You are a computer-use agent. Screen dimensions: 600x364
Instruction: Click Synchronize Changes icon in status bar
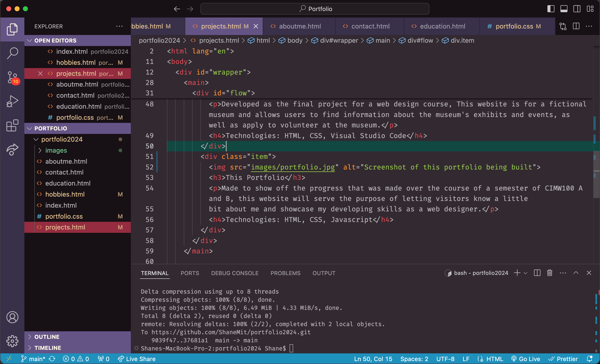click(x=52, y=359)
